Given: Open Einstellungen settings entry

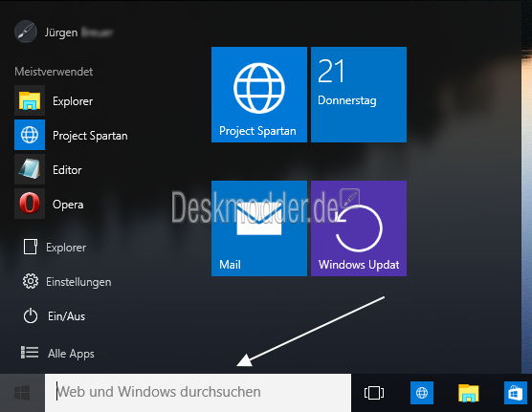Looking at the screenshot, I should [x=78, y=282].
